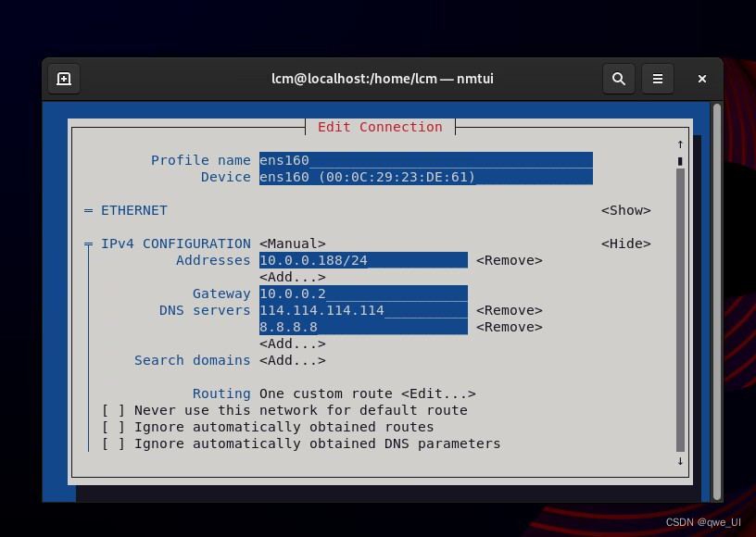The height and width of the screenshot is (537, 756).
Task: Click the ETHERNET section heading
Action: tap(134, 210)
